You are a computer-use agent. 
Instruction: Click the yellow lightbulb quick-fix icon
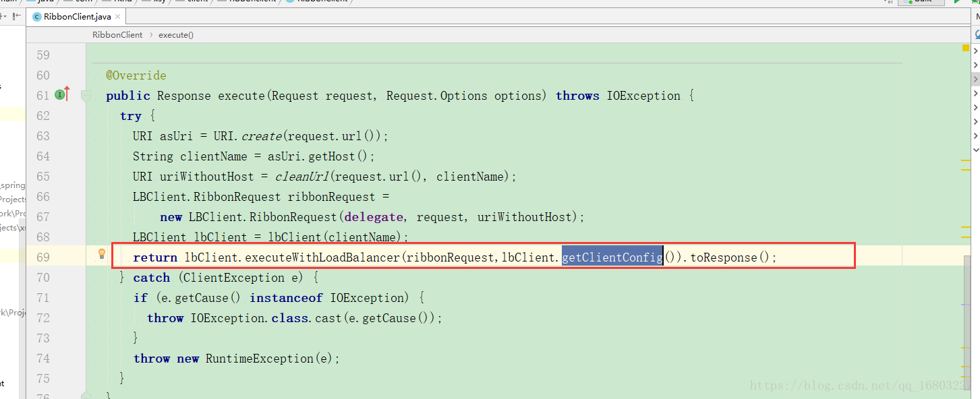pyautogui.click(x=102, y=254)
